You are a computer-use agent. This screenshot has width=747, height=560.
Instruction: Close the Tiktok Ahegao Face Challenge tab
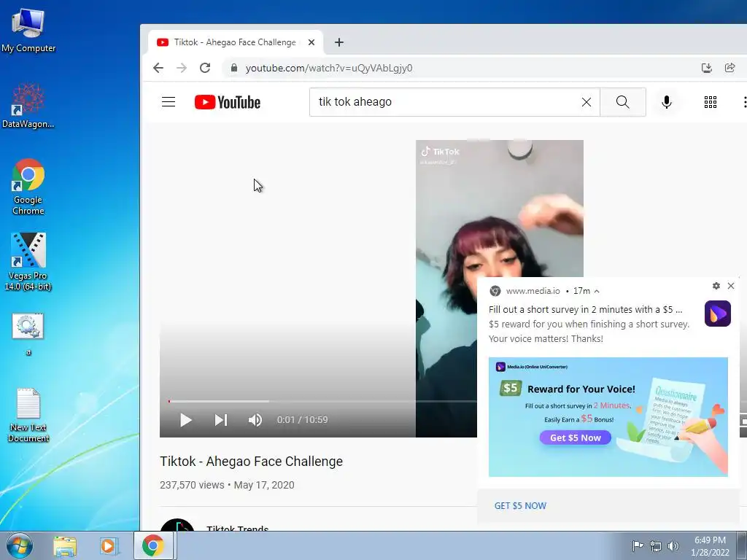click(311, 42)
